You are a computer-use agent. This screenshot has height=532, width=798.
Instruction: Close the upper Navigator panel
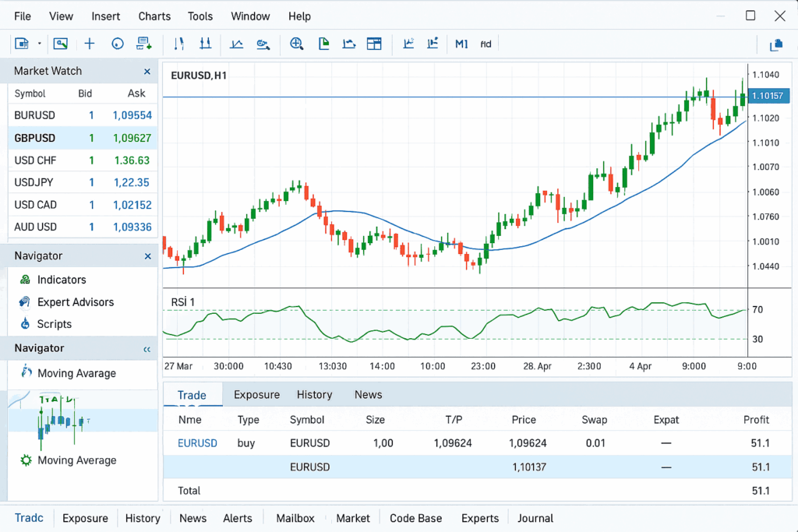tap(147, 256)
